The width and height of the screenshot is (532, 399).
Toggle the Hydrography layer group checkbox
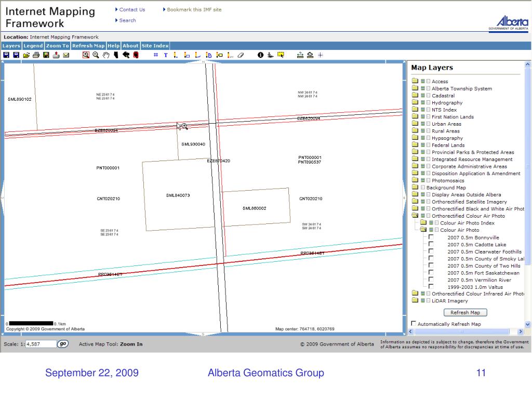coord(428,102)
